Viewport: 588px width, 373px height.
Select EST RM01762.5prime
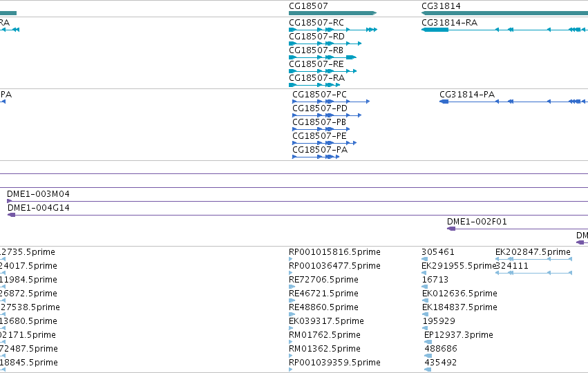325,335
